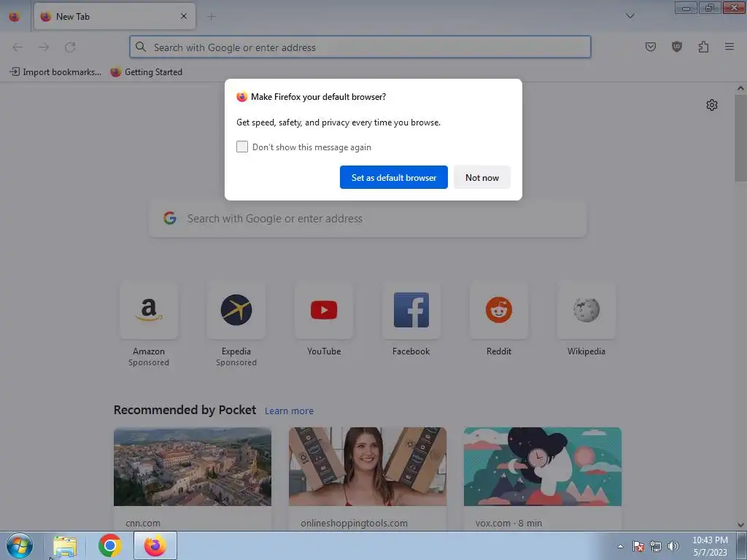Image resolution: width=747 pixels, height=560 pixels.
Task: Open Action Center flag tray icon
Action: click(638, 546)
